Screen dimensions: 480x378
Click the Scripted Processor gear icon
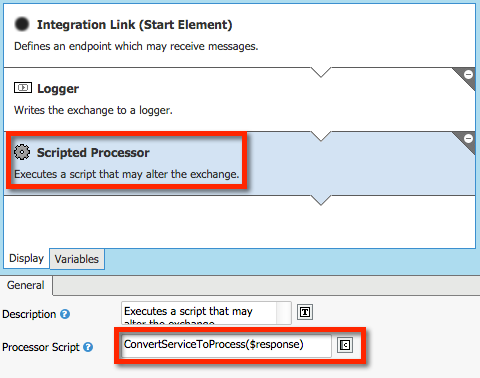coord(22,152)
